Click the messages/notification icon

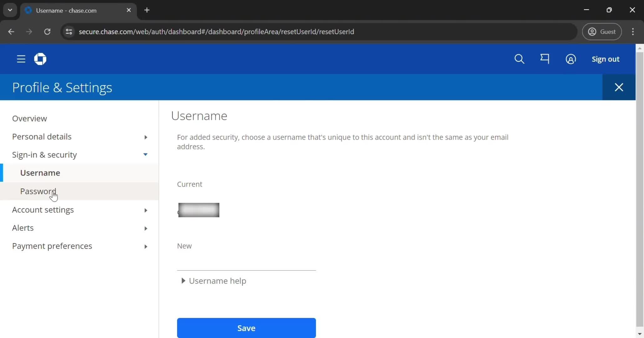pyautogui.click(x=544, y=59)
